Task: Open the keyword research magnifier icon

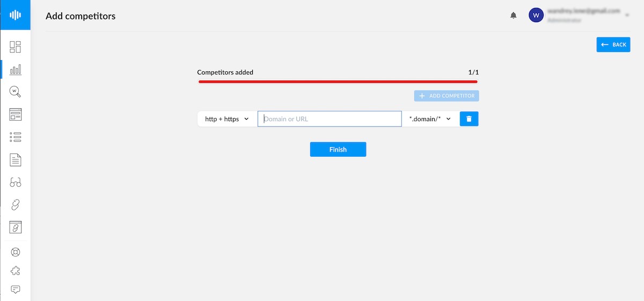Action: coord(16,92)
